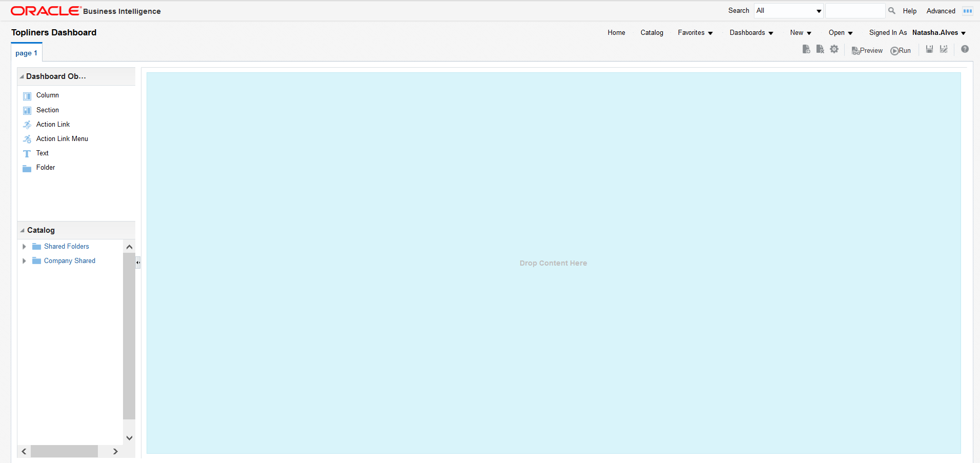Open the Shared Folders link
This screenshot has width=980, height=463.
click(67, 247)
